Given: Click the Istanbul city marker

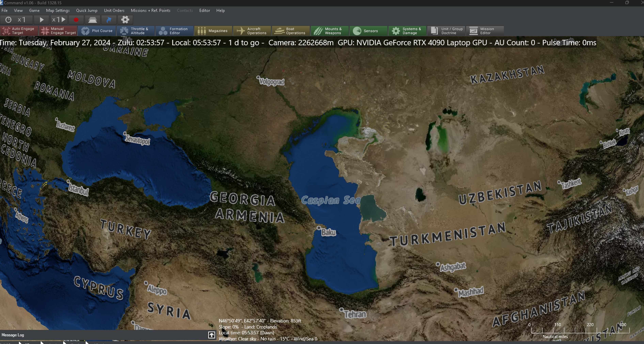Looking at the screenshot, I should point(68,181).
